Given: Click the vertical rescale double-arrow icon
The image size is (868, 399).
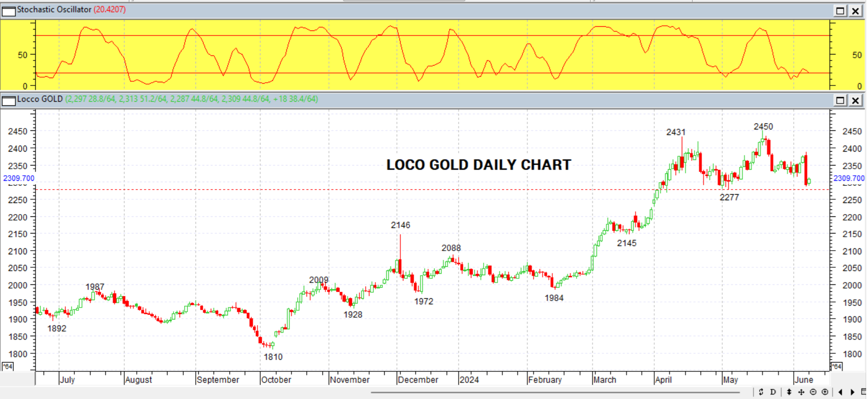Looking at the screenshot, I should 789,392.
